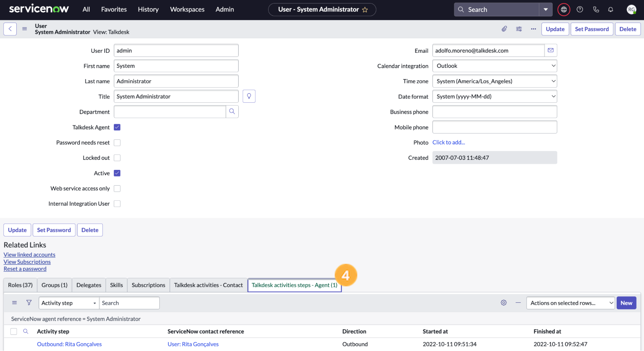
Task: Open the Calendar integration dropdown
Action: pyautogui.click(x=494, y=66)
